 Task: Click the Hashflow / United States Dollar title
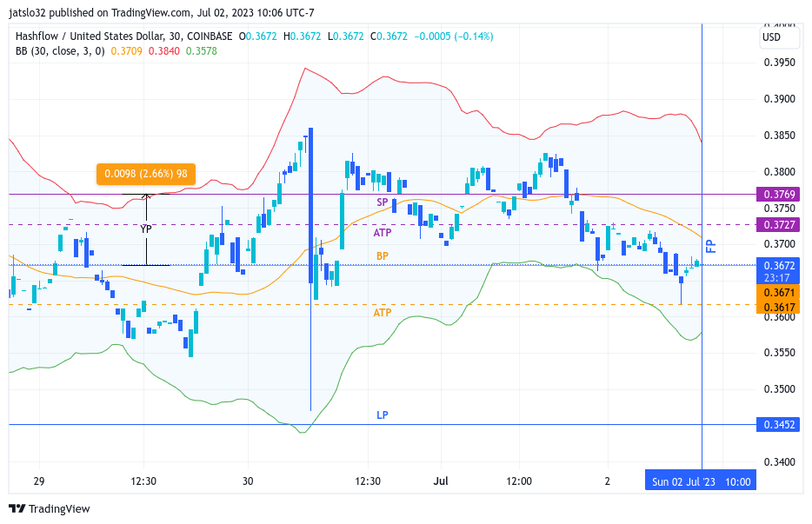coord(90,36)
